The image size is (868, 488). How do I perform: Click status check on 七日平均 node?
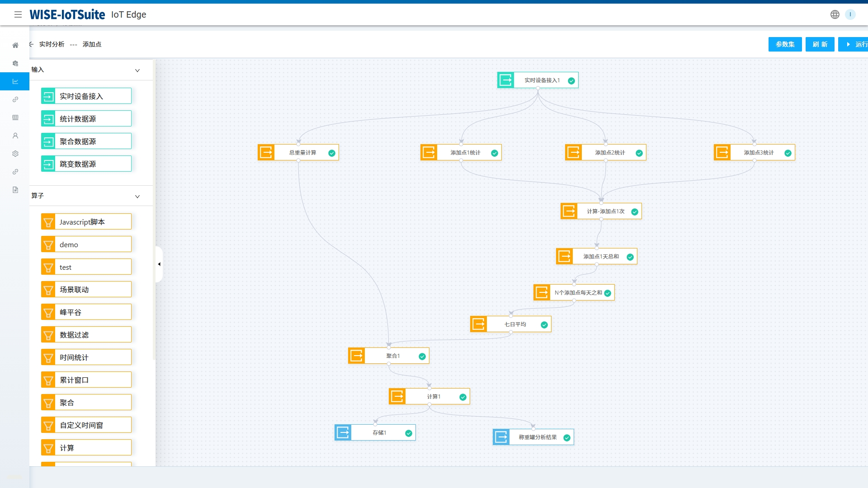coord(544,325)
